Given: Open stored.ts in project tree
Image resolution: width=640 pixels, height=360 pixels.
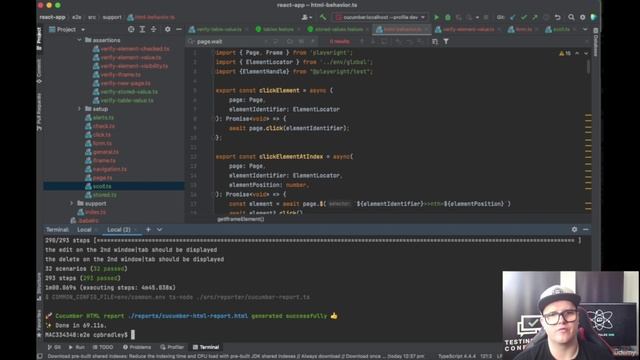Looking at the screenshot, I should click(104, 195).
